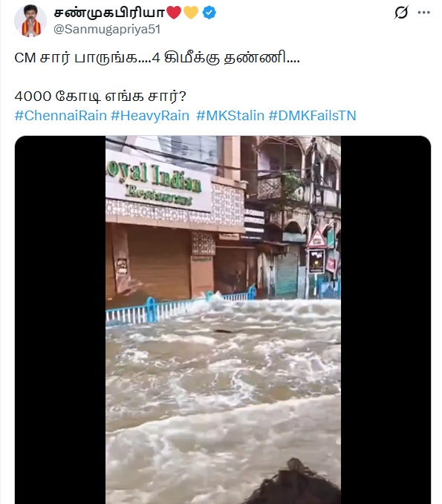Click the blue railing in the video

[x=181, y=308]
